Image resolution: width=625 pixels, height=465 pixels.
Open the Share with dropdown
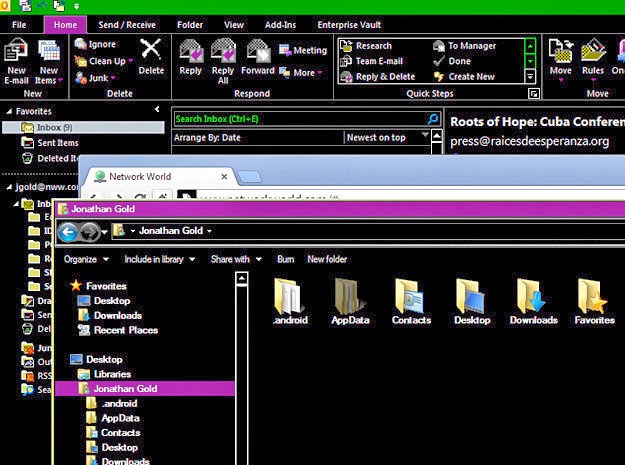point(236,259)
